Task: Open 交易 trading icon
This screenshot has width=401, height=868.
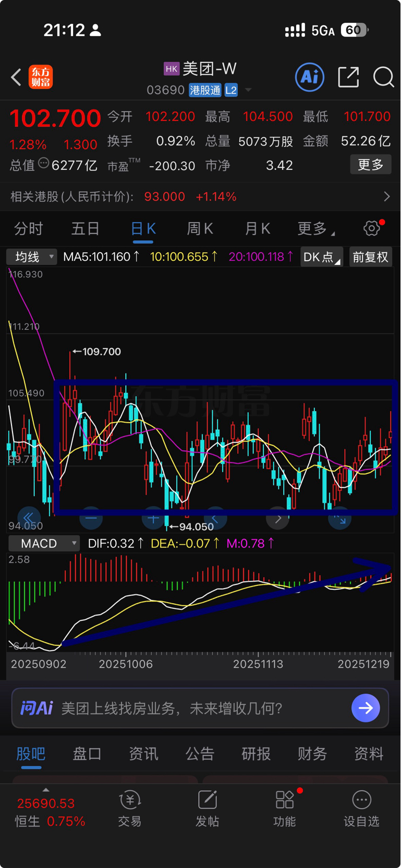Action: pyautogui.click(x=130, y=799)
